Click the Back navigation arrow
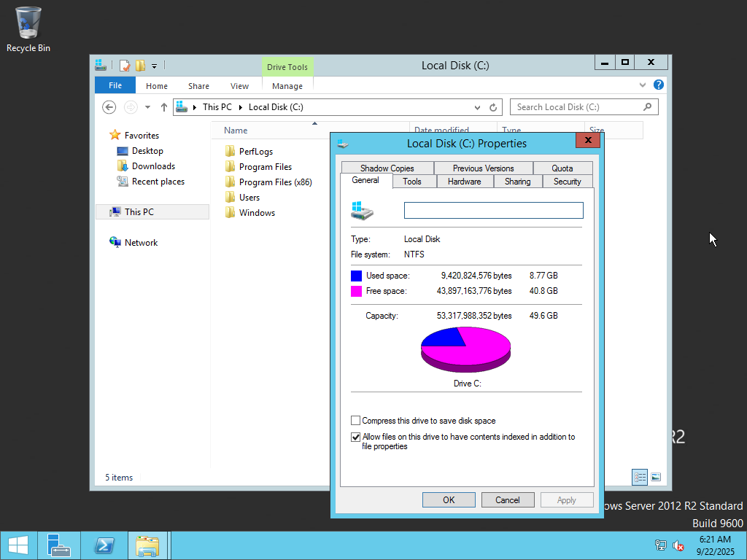Screen dimensions: 747x560 [109, 107]
